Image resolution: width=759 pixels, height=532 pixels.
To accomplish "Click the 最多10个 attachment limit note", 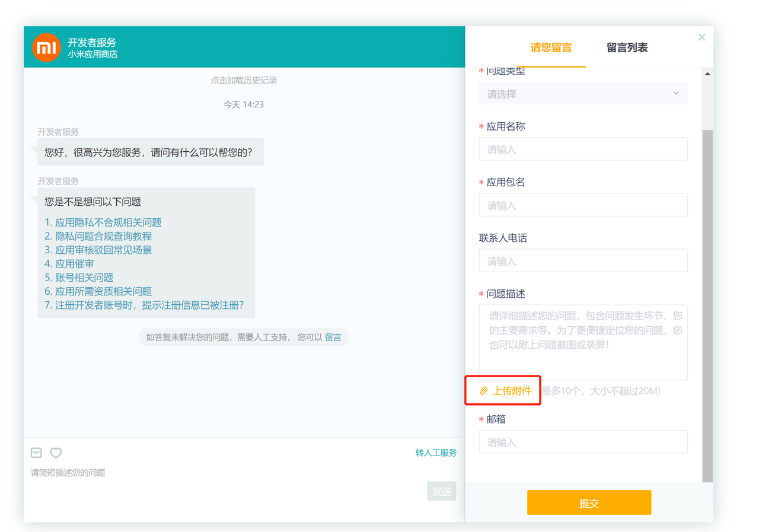I will point(600,391).
